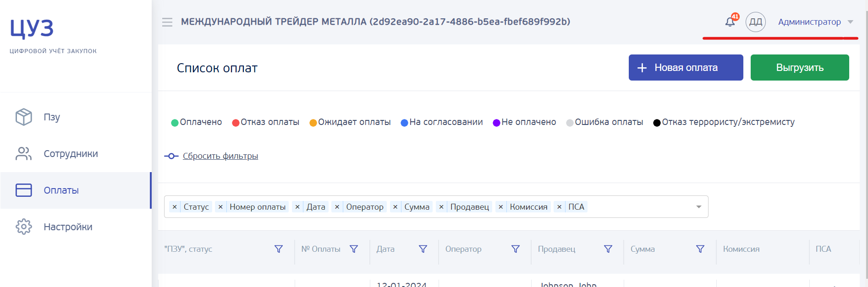Image resolution: width=868 pixels, height=287 pixels.
Task: Select Оплаты in sidebar
Action: [x=76, y=190]
